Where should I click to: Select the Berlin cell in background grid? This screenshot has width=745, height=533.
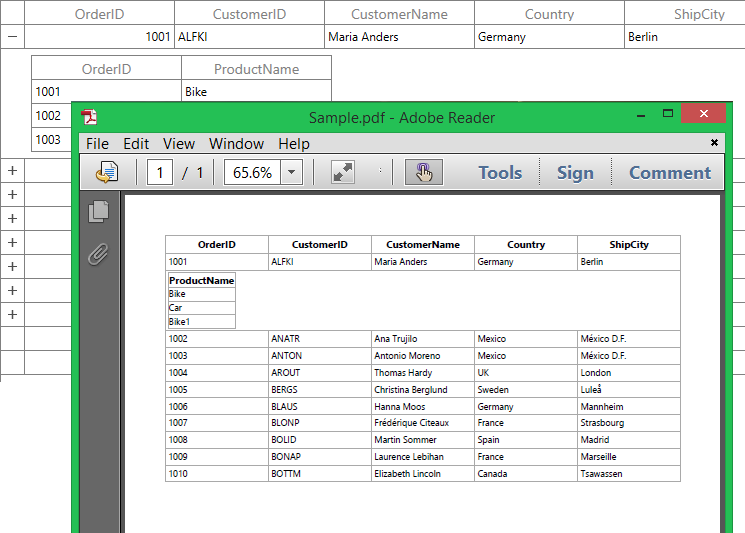tap(685, 37)
